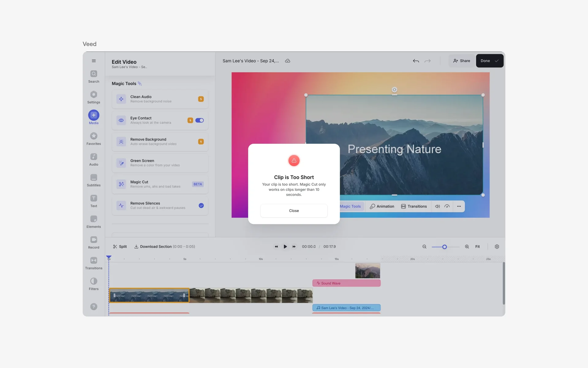This screenshot has height=368, width=588.
Task: Open the sidebar hamburger menu
Action: pos(94,61)
